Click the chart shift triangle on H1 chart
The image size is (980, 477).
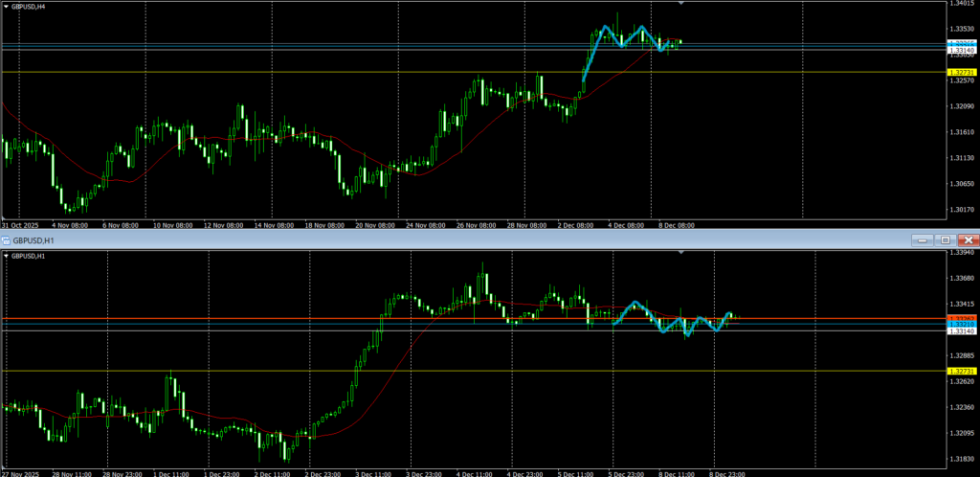(x=680, y=252)
